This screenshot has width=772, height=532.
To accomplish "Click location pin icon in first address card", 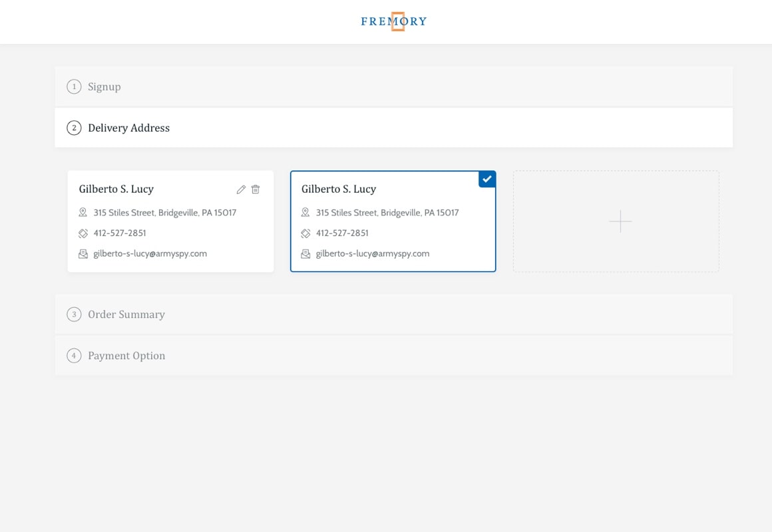I will tap(83, 213).
